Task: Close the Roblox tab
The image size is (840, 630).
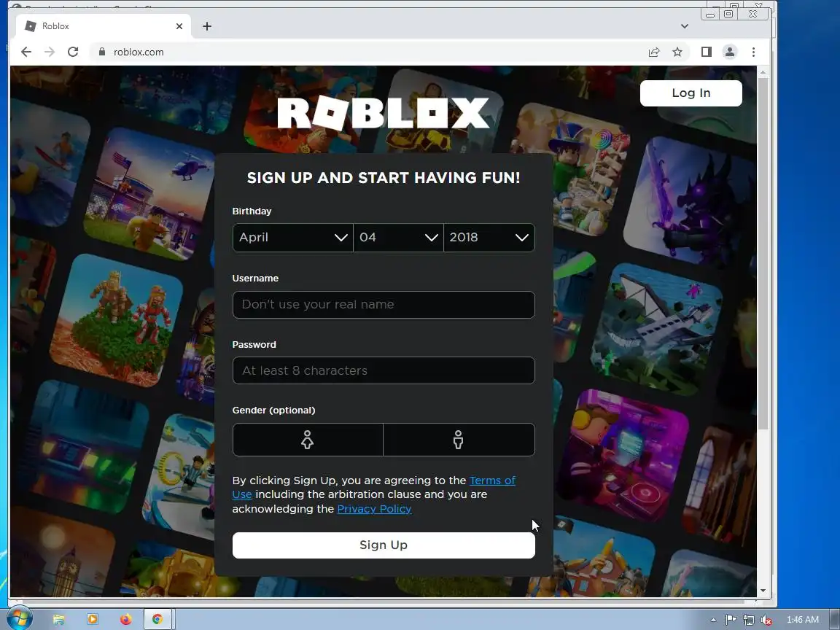Action: coord(179,26)
